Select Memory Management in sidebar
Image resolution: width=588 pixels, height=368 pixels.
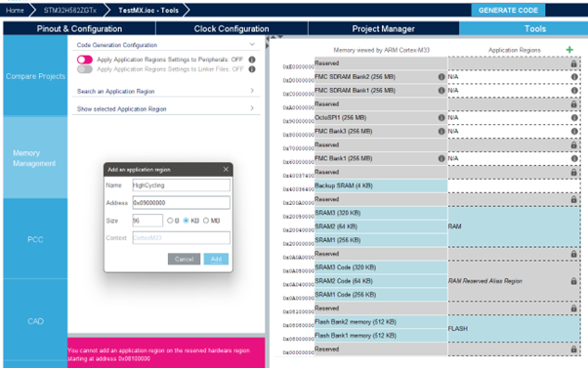[35, 158]
